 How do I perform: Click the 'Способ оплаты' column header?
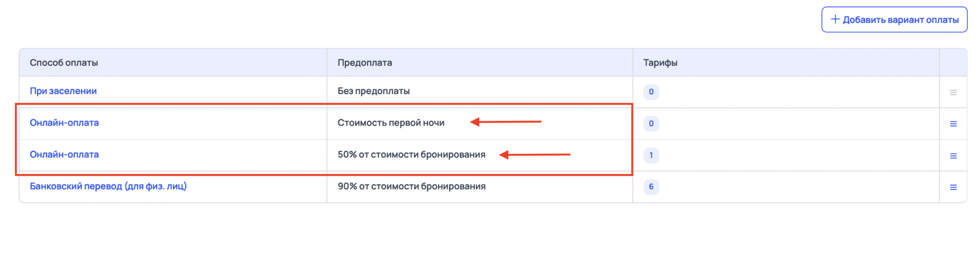[64, 63]
